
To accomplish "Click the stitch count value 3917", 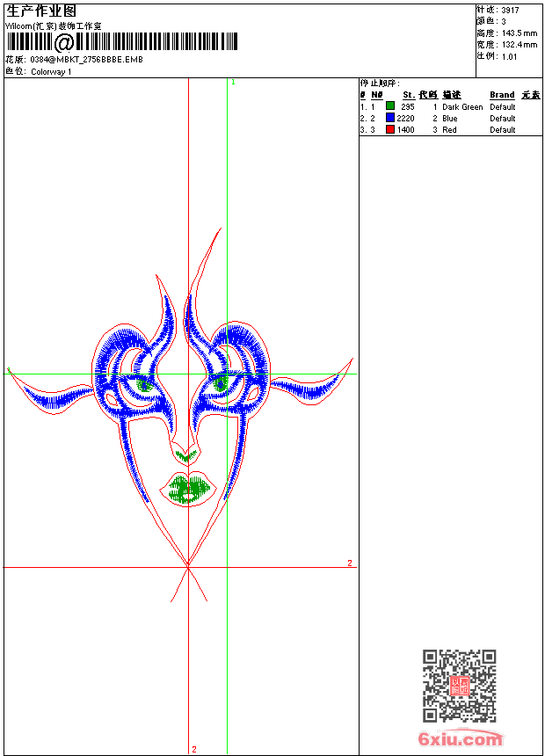I will (510, 10).
